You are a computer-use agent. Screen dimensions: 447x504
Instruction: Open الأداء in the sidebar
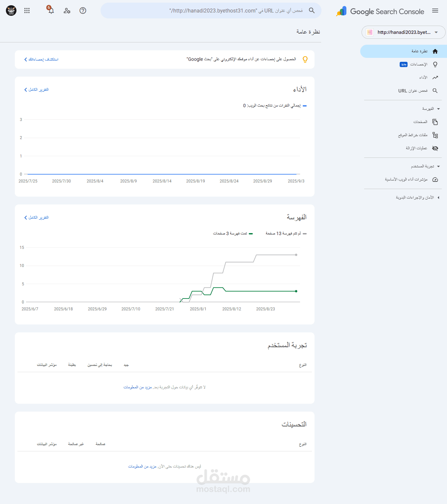tap(423, 78)
